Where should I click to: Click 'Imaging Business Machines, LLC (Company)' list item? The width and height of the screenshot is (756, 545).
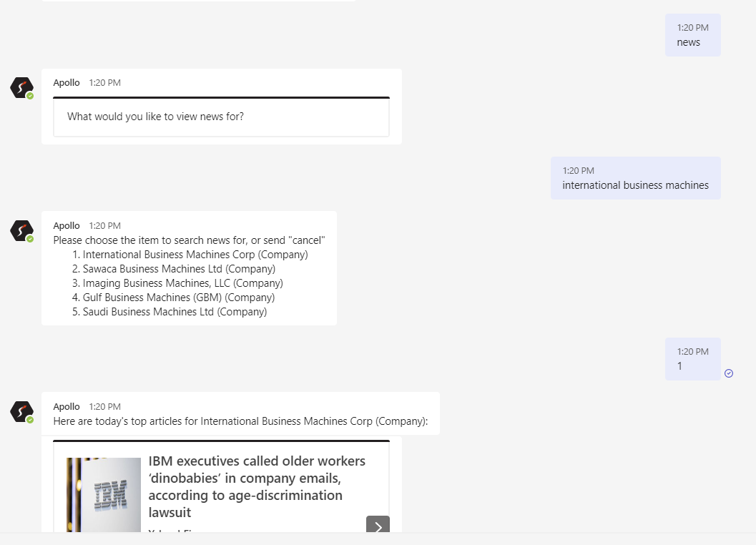coord(182,283)
